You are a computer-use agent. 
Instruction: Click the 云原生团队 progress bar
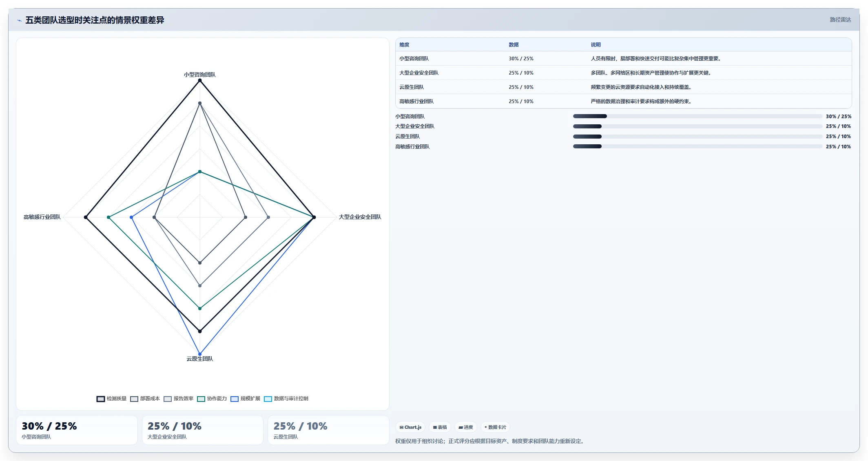697,137
